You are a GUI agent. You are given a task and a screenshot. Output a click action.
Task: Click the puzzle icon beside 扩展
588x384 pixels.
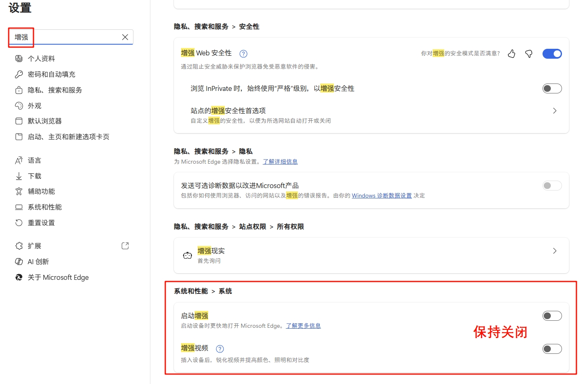[19, 246]
